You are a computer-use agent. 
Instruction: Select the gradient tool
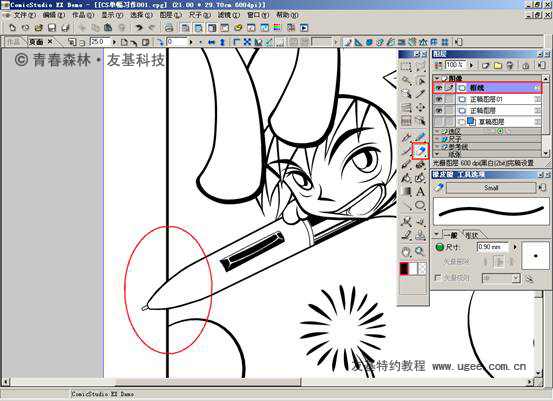coord(406,192)
